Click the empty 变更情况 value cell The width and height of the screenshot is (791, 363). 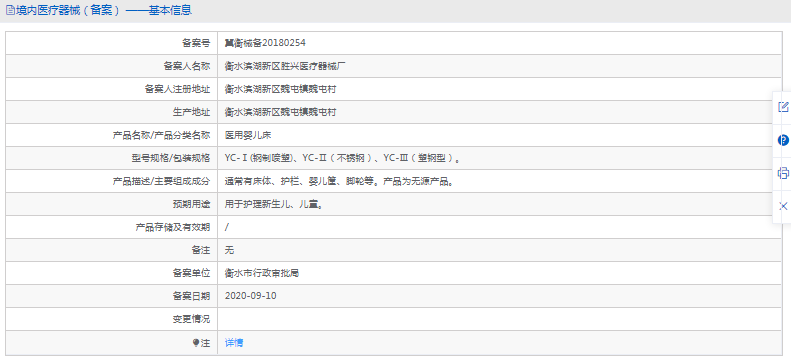tap(499, 319)
